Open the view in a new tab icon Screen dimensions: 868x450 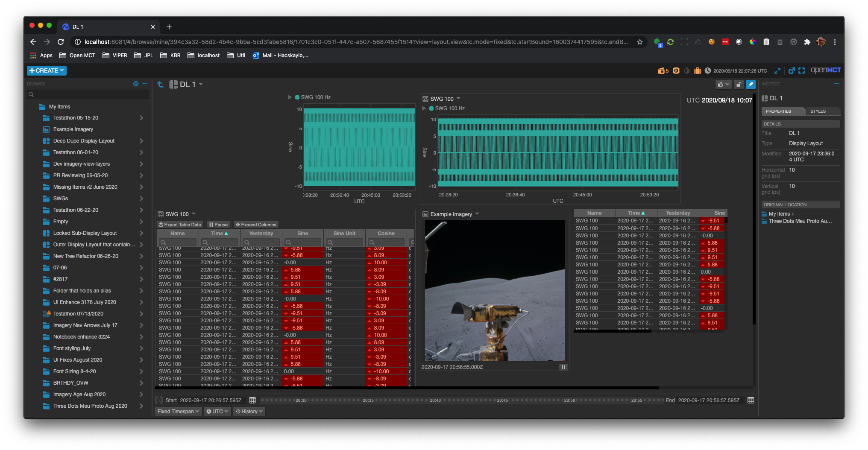(792, 70)
